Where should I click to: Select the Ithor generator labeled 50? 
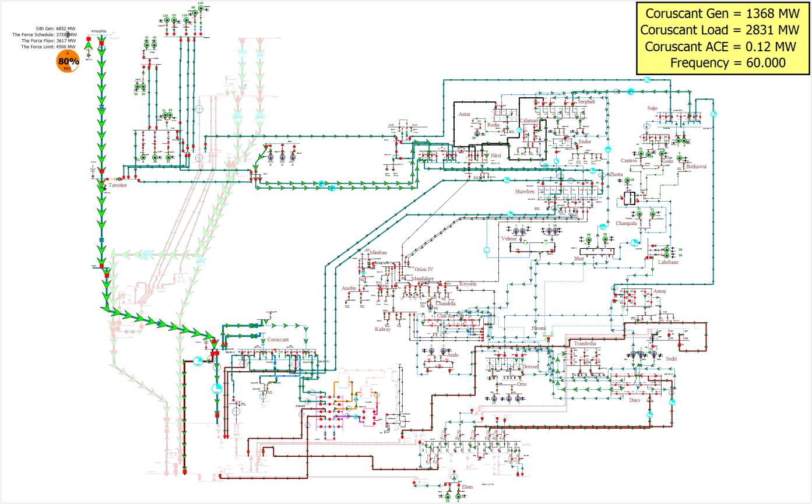point(605,240)
